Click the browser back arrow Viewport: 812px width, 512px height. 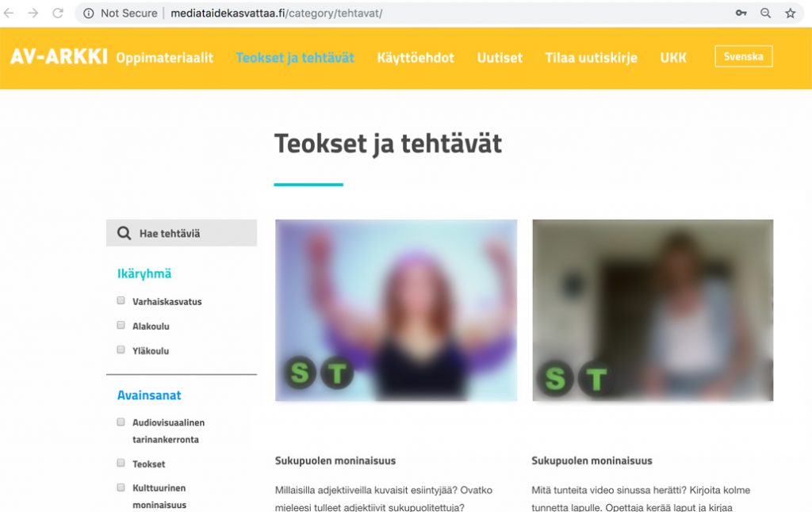point(9,13)
